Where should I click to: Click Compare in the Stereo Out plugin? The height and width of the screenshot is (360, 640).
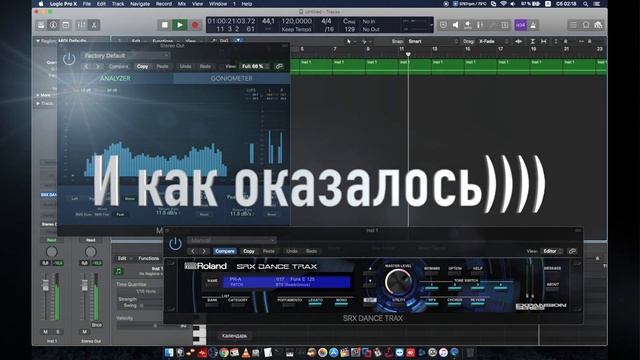118,66
